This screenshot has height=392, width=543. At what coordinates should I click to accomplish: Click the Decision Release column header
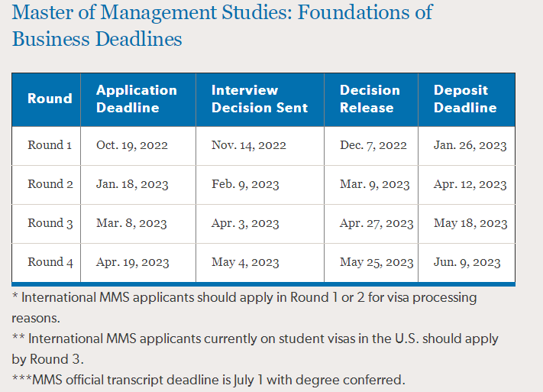click(370, 99)
